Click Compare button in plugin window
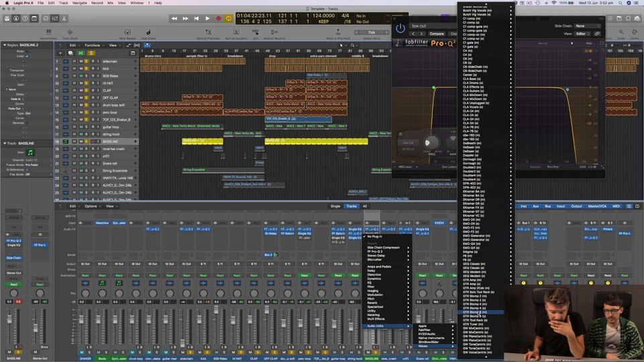This screenshot has height=362, width=644. [437, 34]
